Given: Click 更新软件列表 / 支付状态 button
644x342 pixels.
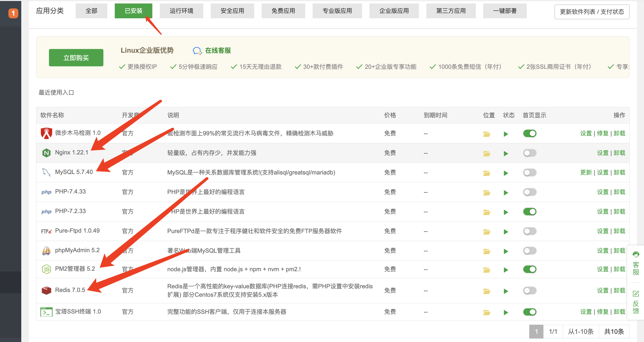Looking at the screenshot, I should (x=592, y=12).
